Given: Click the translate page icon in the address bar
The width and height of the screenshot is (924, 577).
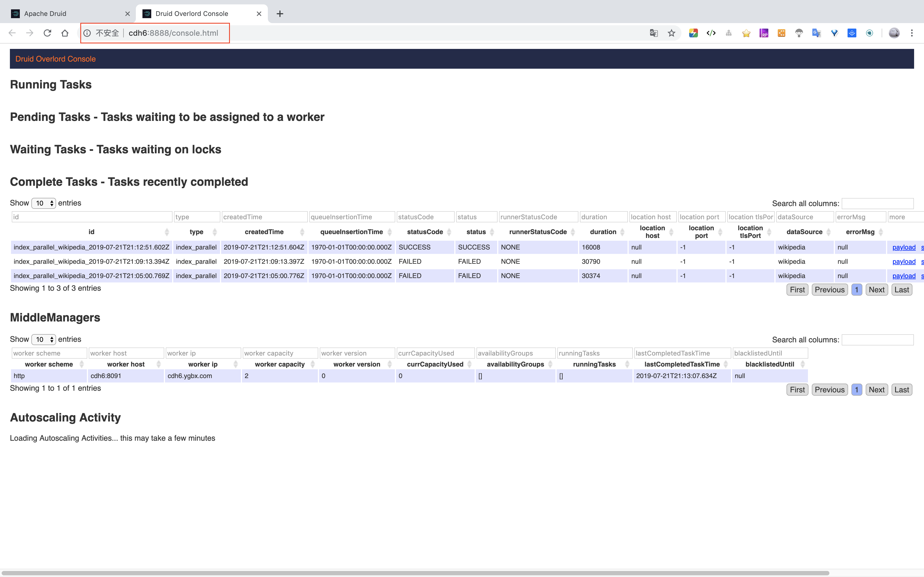Looking at the screenshot, I should [x=654, y=33].
